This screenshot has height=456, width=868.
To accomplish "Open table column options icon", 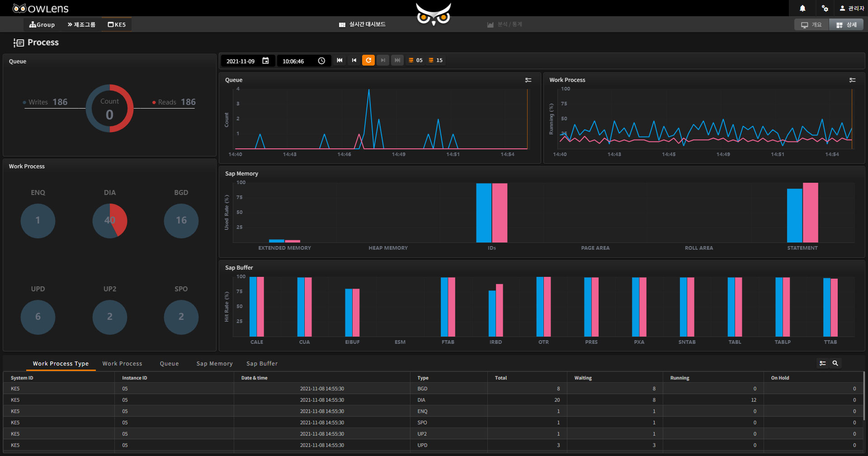I will coord(823,363).
